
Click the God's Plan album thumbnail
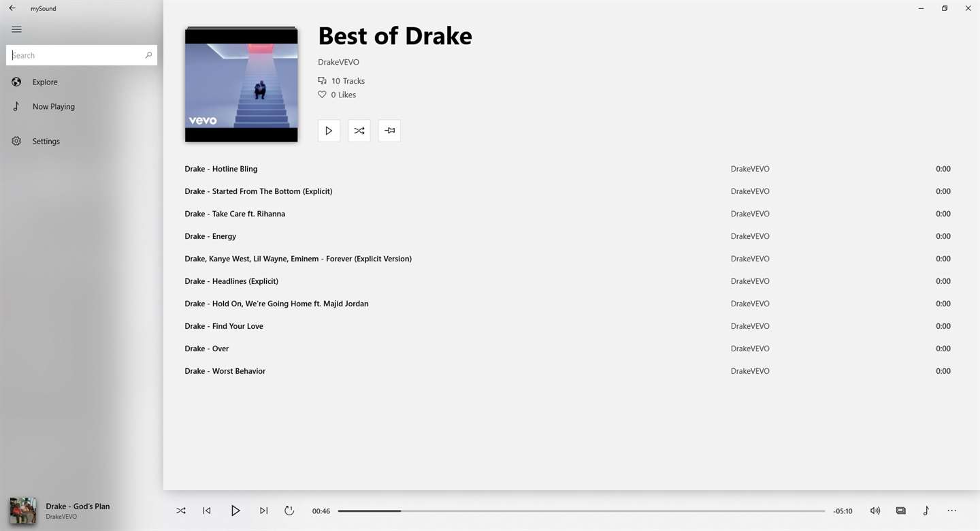23,511
